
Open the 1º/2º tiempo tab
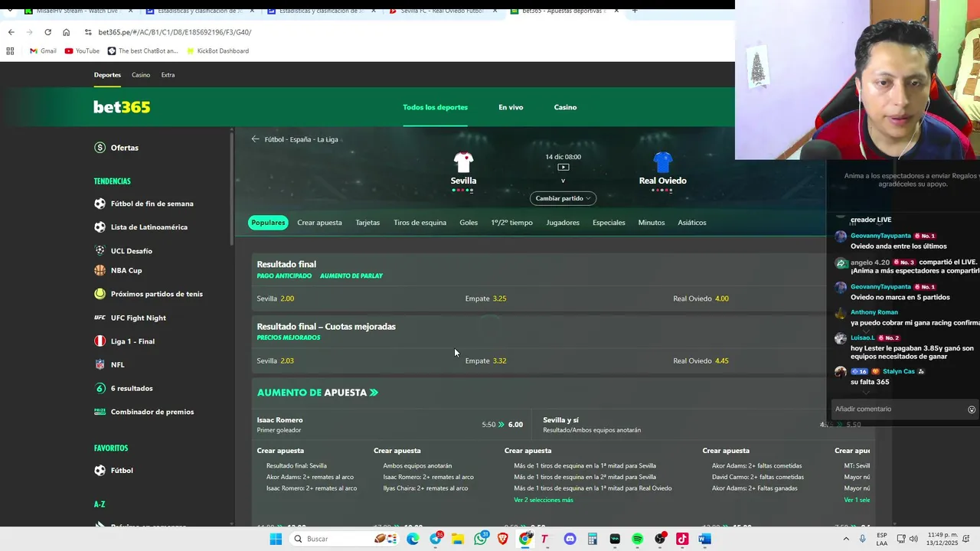click(511, 223)
